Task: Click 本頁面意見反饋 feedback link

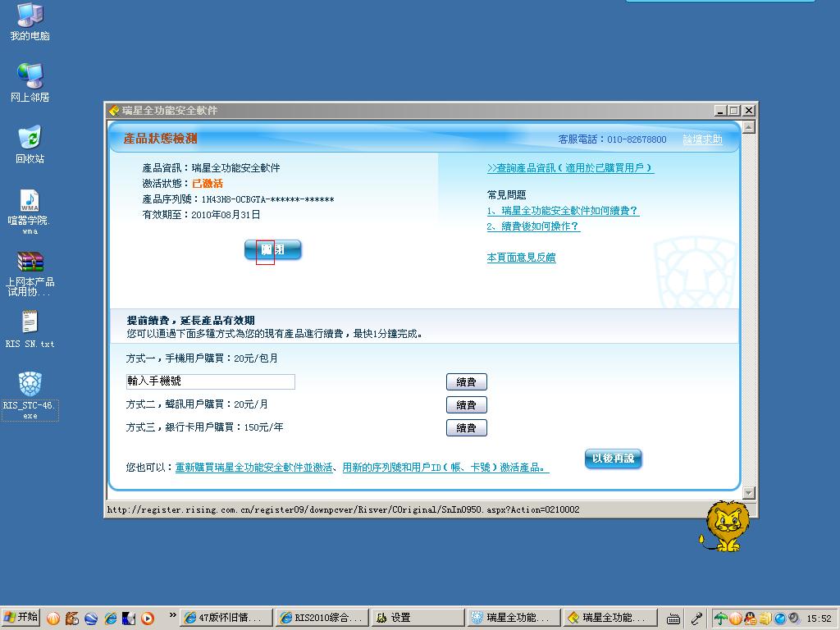Action: pyautogui.click(x=521, y=258)
